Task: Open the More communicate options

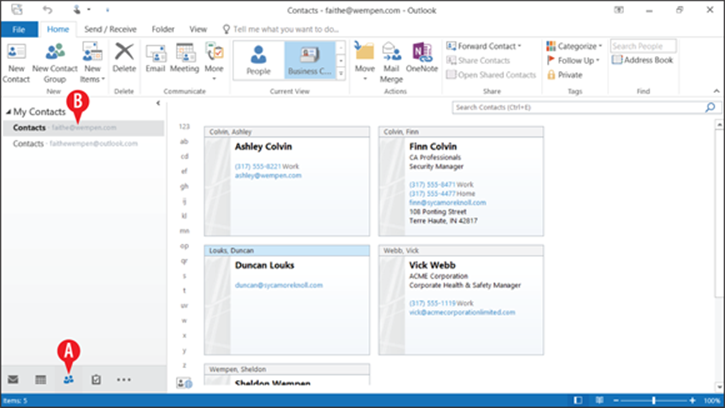Action: pyautogui.click(x=214, y=62)
